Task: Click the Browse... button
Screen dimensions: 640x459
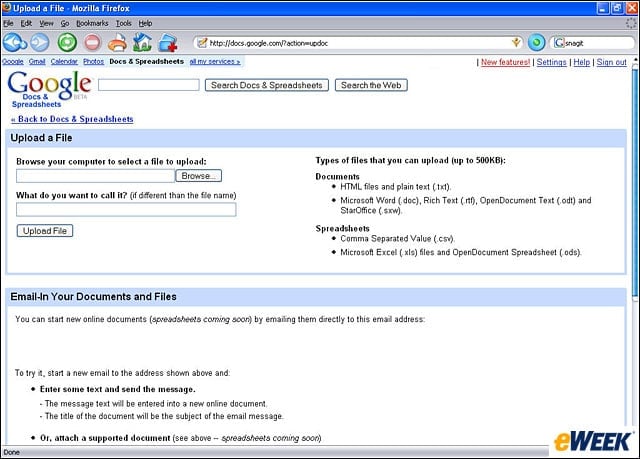Action: point(198,176)
